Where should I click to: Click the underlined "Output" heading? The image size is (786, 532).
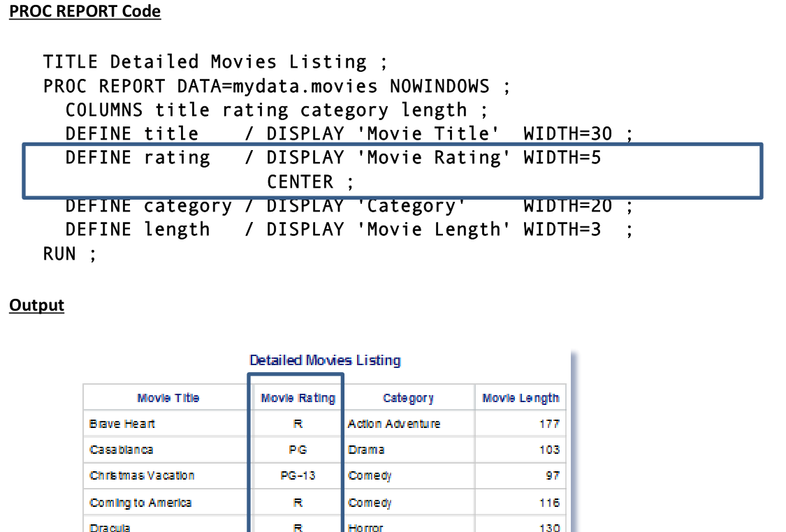coord(37,306)
